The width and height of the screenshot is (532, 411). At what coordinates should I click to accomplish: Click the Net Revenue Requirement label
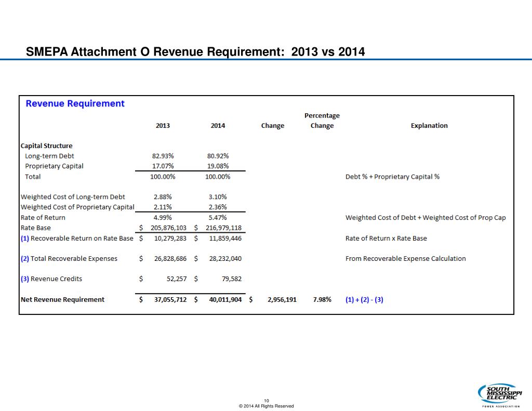(62, 300)
